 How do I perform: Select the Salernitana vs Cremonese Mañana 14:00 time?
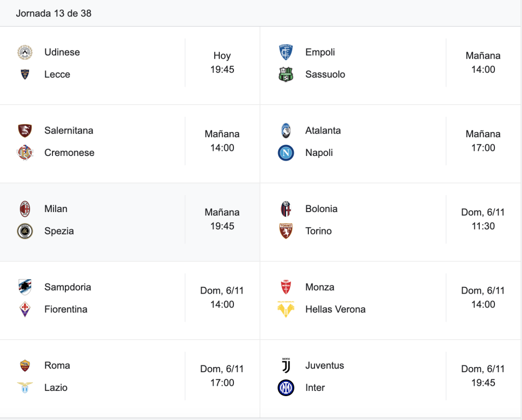coord(222,141)
